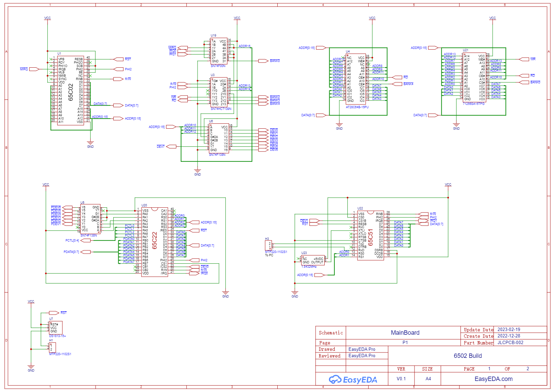
Task: Click the GND symbol under the AT28C64B EEPROM
Action: pos(339,126)
